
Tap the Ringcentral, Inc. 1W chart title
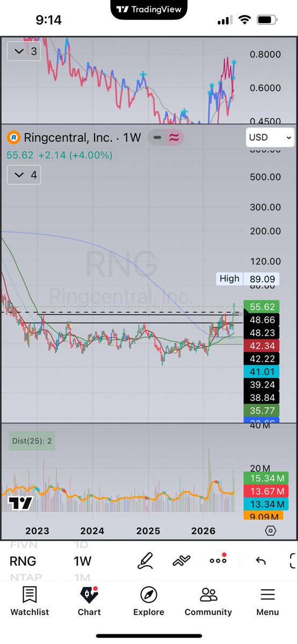[x=82, y=137]
